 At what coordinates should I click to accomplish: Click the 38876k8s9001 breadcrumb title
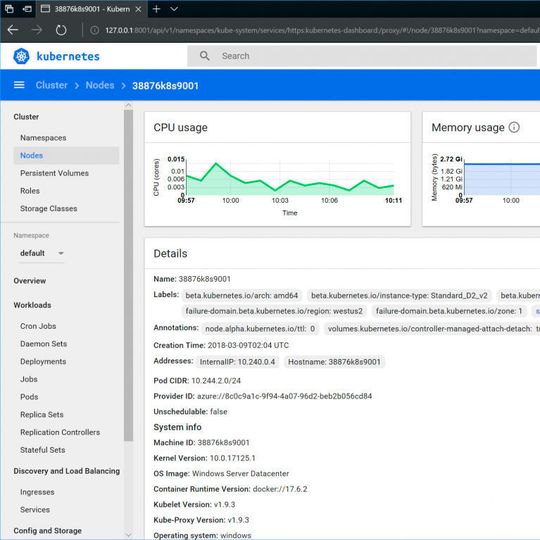click(165, 86)
